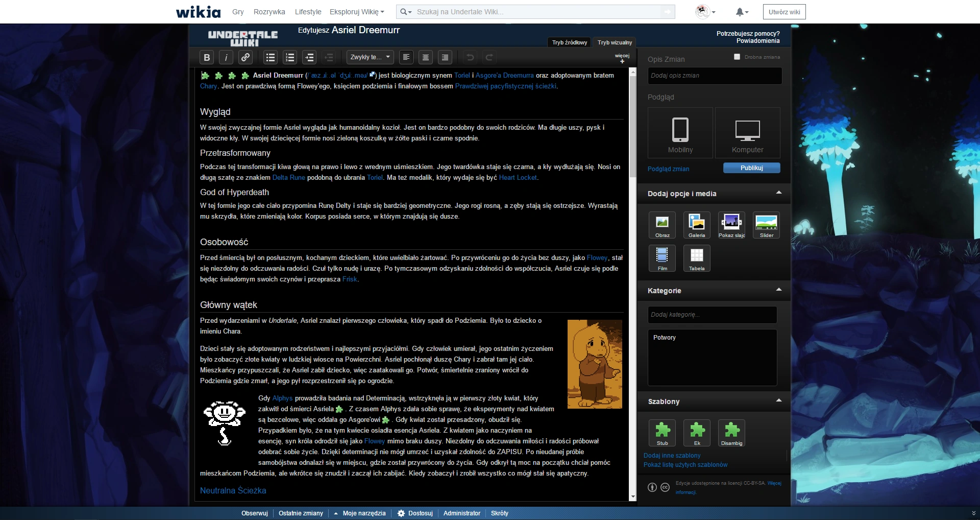980x520 pixels.
Task: Insert a link with the chain icon
Action: pos(246,58)
